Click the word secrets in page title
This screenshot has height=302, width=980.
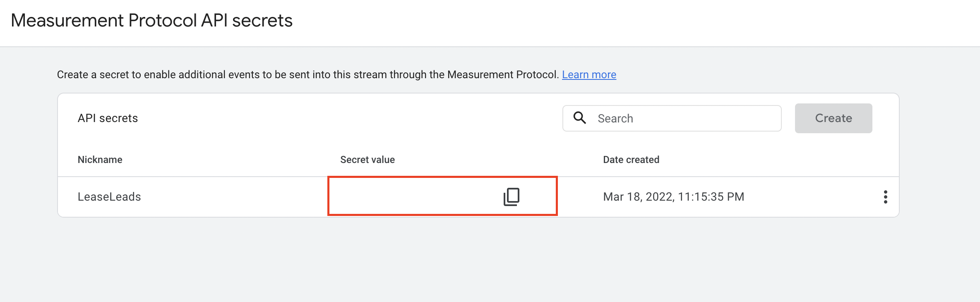[262, 21]
